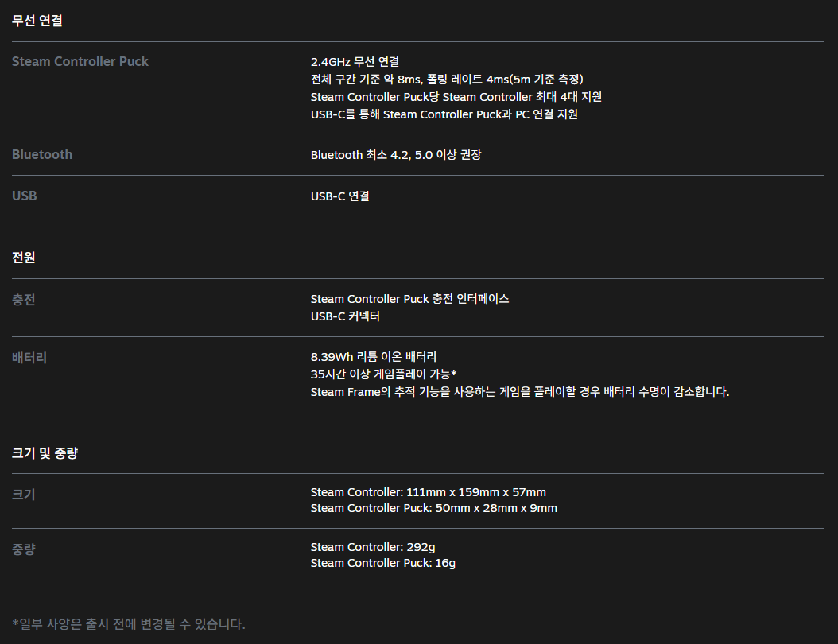Click the "배터리" row label
The image size is (838, 644).
29,358
